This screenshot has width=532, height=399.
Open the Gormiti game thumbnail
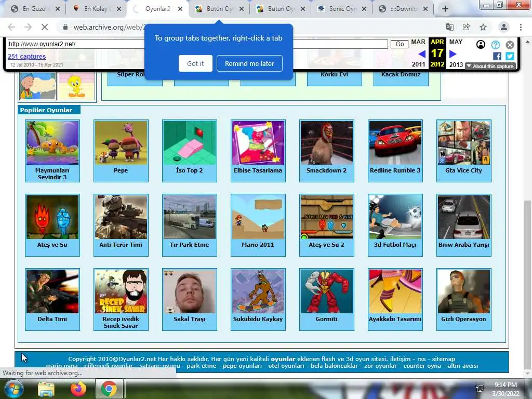(327, 291)
